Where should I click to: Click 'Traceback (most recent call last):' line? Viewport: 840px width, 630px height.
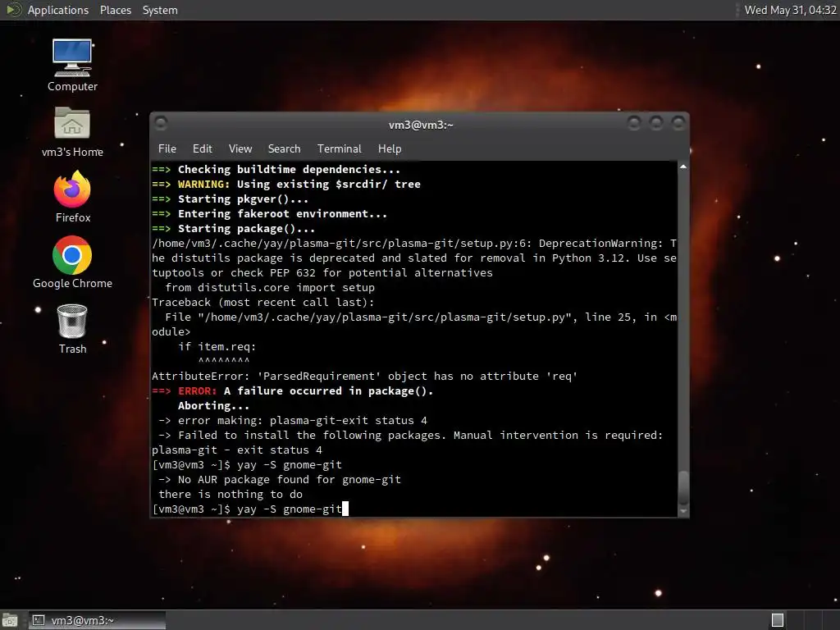pyautogui.click(x=263, y=302)
